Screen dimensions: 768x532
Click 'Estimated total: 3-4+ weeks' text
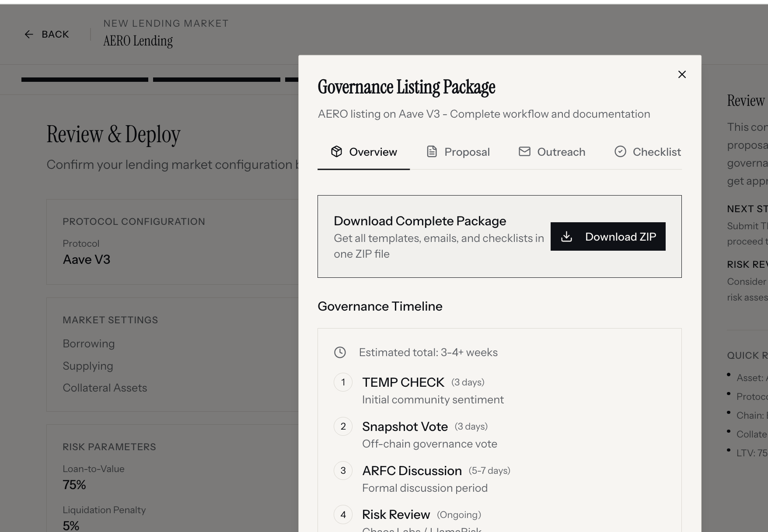click(428, 352)
